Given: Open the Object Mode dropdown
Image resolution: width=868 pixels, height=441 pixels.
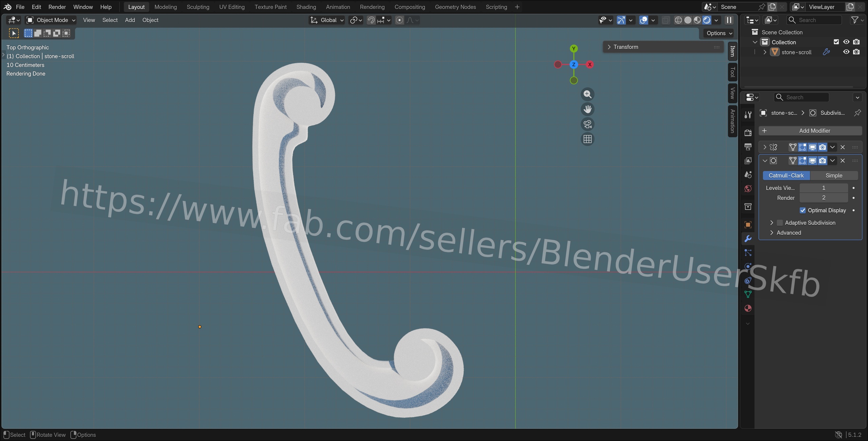Looking at the screenshot, I should [51, 20].
